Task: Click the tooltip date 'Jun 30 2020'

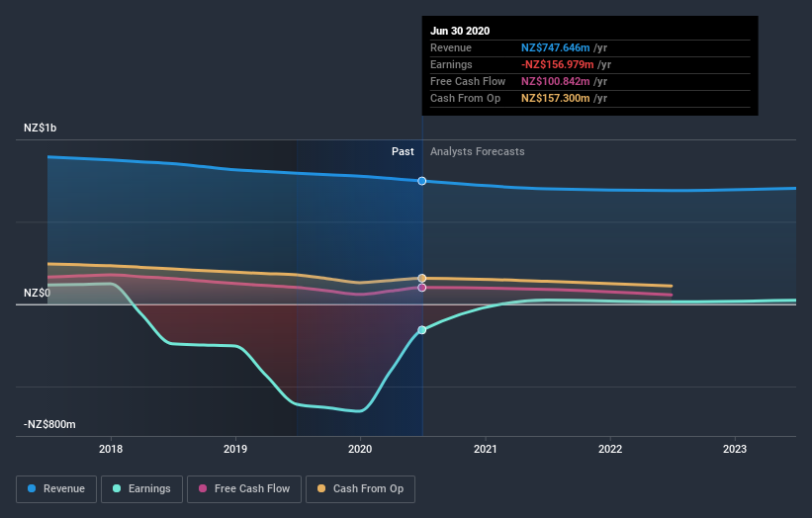Action: click(x=460, y=31)
